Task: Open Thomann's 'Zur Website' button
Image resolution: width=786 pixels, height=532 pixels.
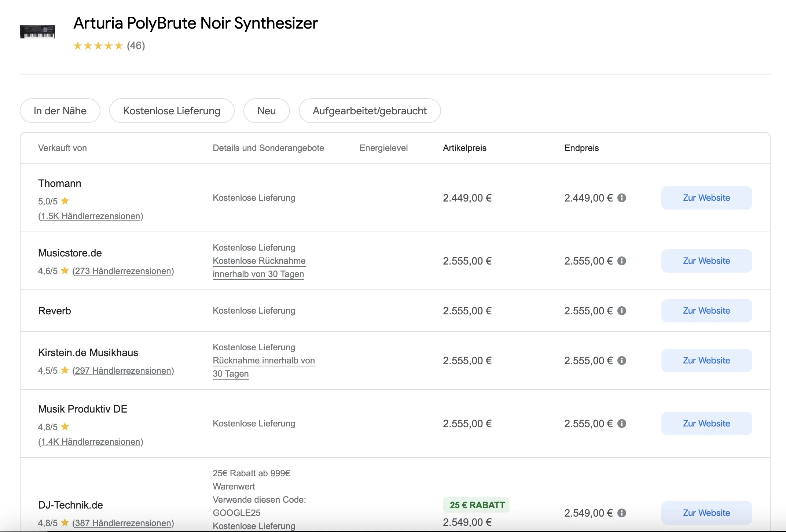Action: click(x=706, y=198)
